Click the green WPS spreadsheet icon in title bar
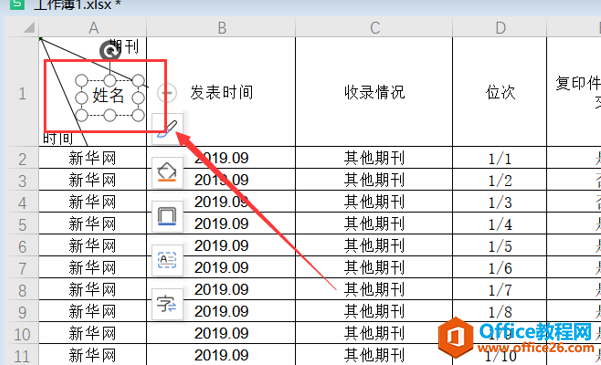Screen dimensions: 601x365 (x=17, y=4)
